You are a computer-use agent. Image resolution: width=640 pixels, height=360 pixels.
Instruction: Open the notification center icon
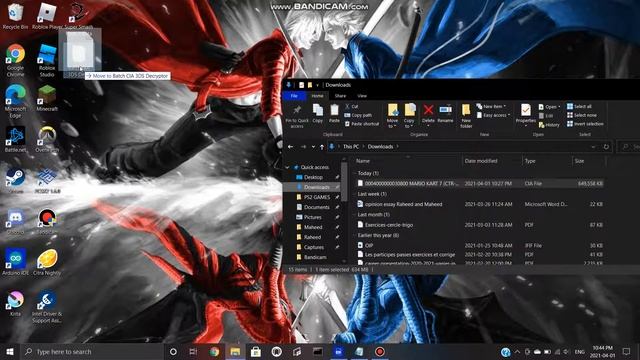click(x=627, y=351)
